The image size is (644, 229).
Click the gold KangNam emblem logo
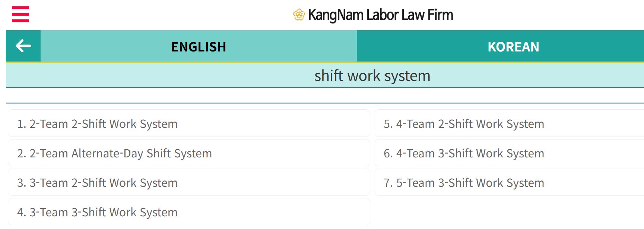(299, 15)
